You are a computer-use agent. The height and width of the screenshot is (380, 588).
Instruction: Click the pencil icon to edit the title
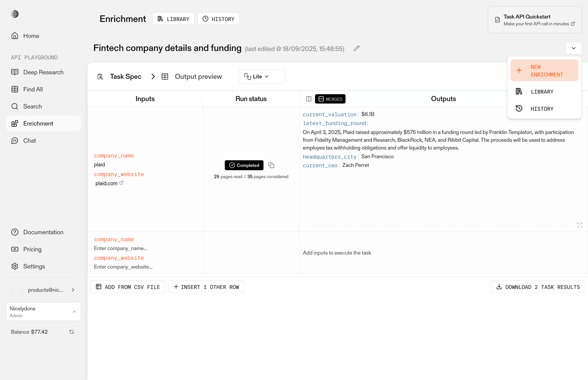point(356,48)
